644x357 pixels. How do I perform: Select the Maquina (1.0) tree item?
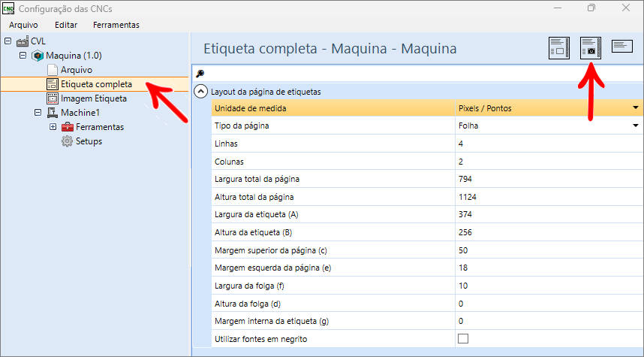click(74, 56)
